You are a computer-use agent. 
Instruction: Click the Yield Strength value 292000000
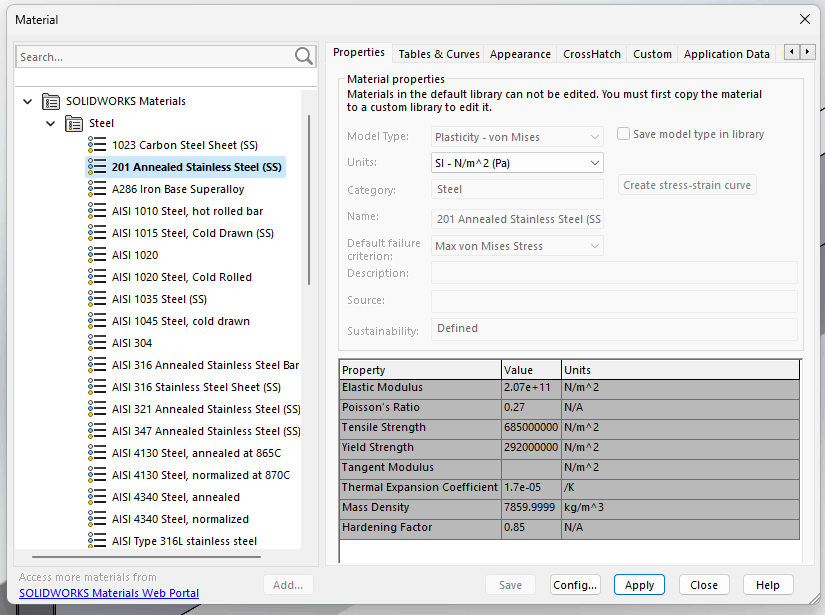531,447
